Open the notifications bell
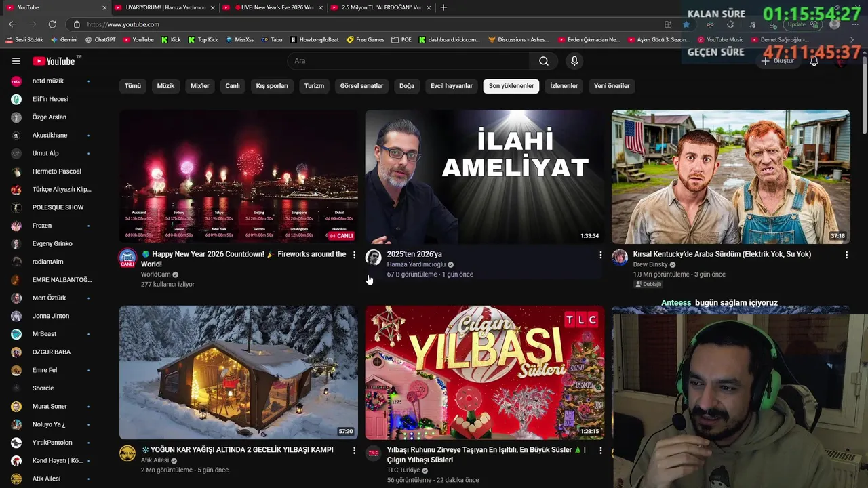868x488 pixels. (x=814, y=61)
